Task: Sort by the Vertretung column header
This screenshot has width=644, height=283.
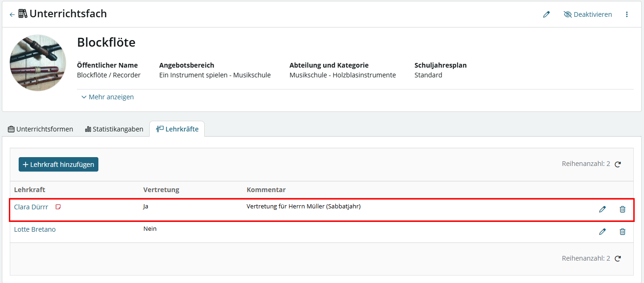Action: [x=161, y=190]
